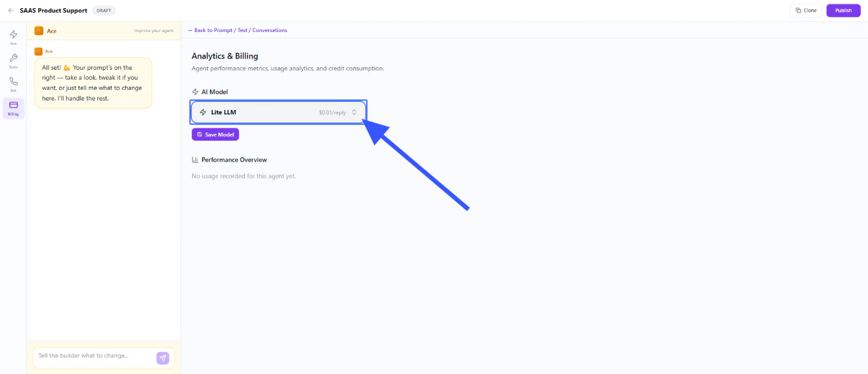The height and width of the screenshot is (374, 868).
Task: Click the 'Analytics & Billing' heading
Action: pos(225,56)
